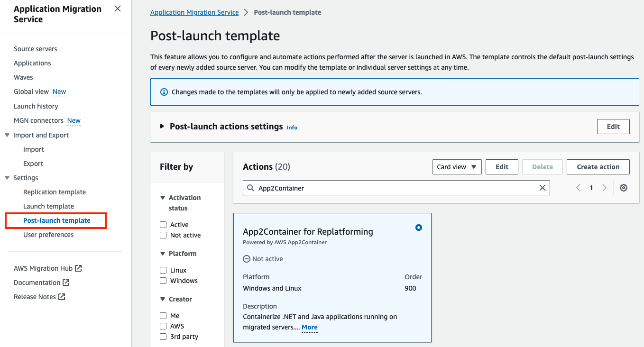The image size is (644, 347).
Task: Tick the Me creator filter
Action: pyautogui.click(x=163, y=316)
